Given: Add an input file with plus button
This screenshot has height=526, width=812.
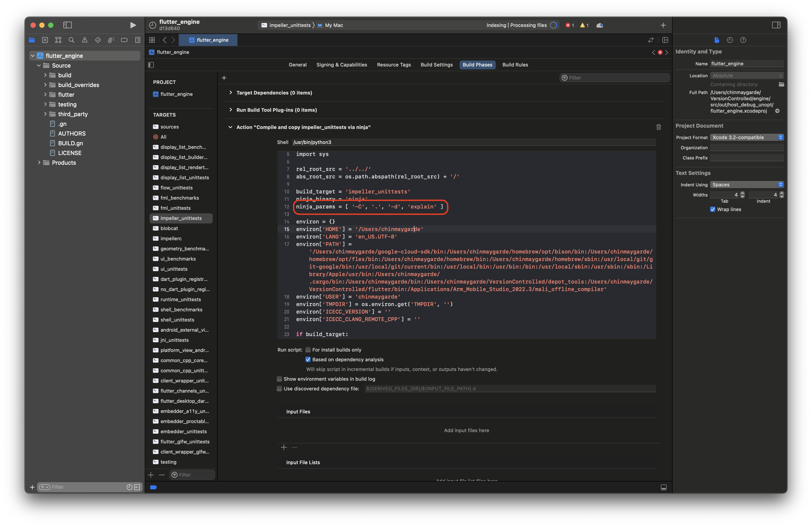Looking at the screenshot, I should (x=284, y=447).
